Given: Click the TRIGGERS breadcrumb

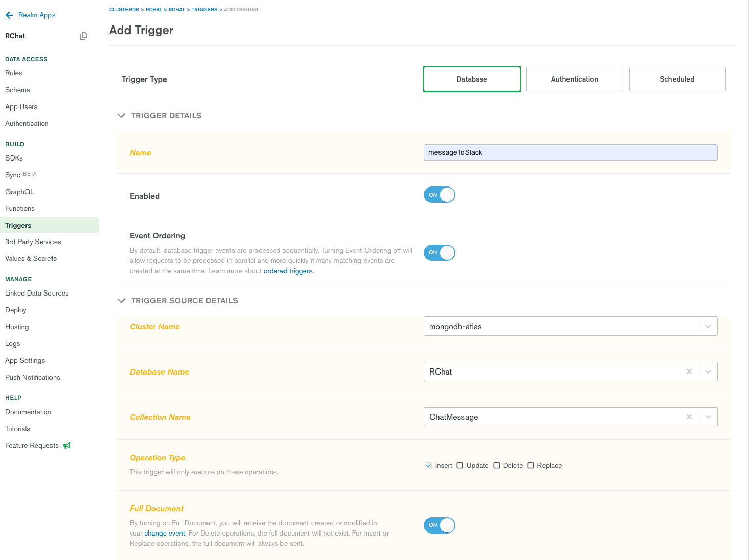Looking at the screenshot, I should pyautogui.click(x=204, y=10).
